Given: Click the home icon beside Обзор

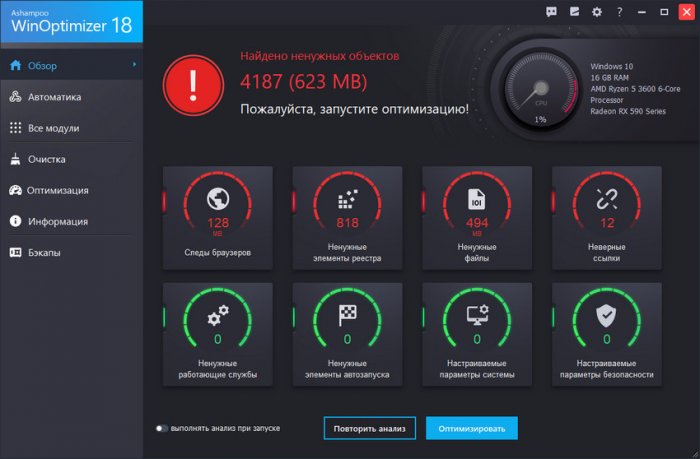Looking at the screenshot, I should (x=16, y=66).
